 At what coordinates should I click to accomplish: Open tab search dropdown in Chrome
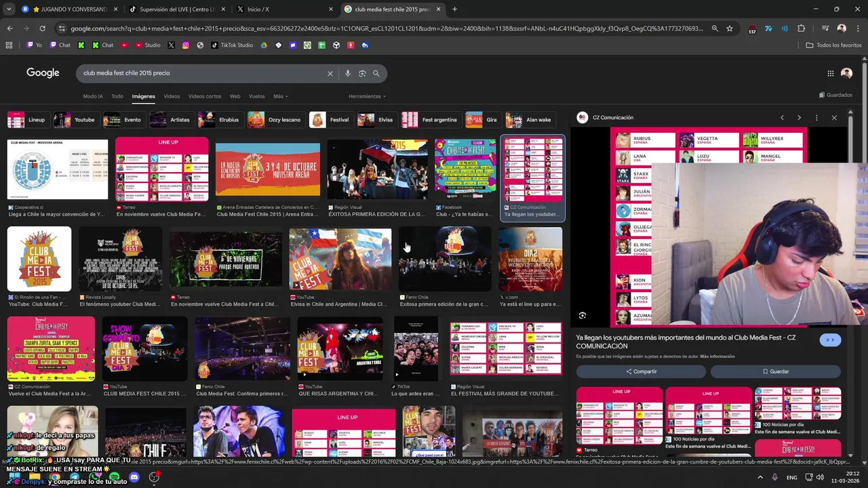tap(9, 9)
